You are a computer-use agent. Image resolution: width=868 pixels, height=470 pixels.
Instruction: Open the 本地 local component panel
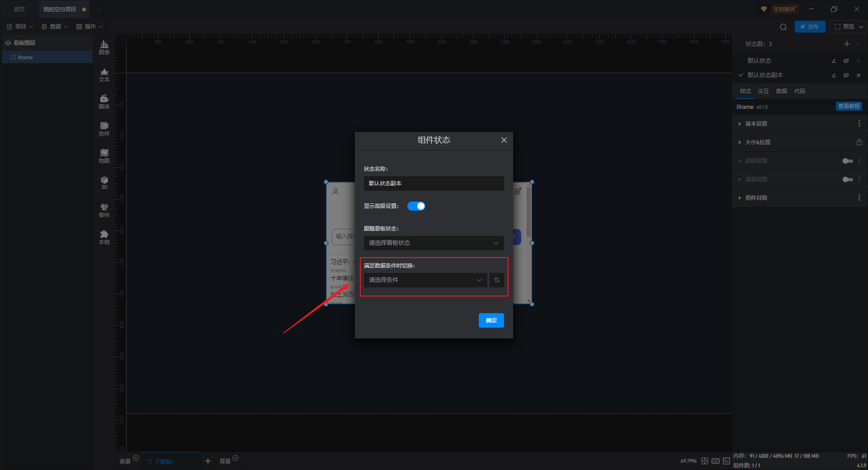point(104,237)
